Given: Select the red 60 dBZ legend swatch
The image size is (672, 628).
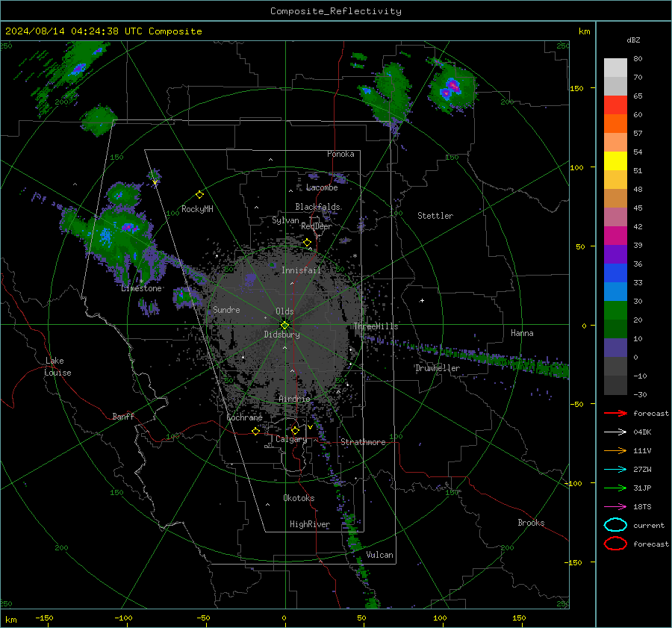Looking at the screenshot, I should tap(615, 105).
